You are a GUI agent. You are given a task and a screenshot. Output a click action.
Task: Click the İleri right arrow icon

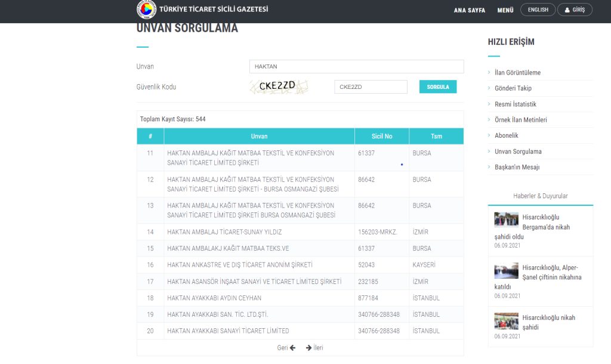tap(308, 348)
